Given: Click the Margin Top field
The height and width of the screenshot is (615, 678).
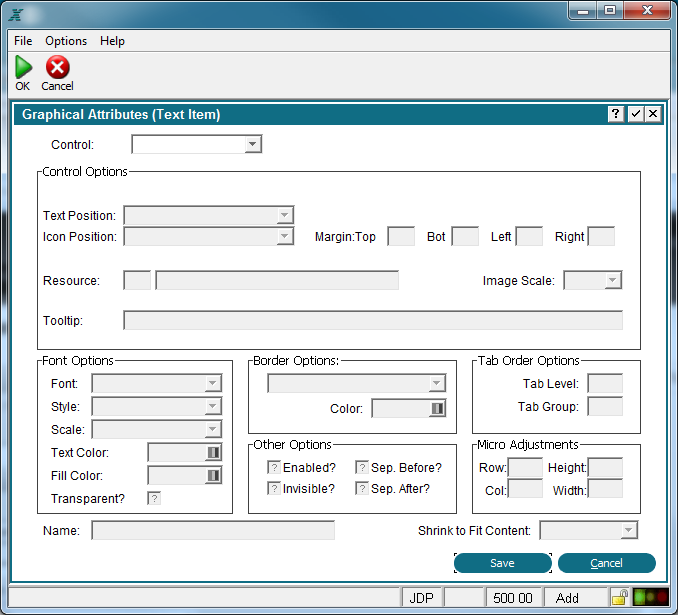Looking at the screenshot, I should [401, 236].
